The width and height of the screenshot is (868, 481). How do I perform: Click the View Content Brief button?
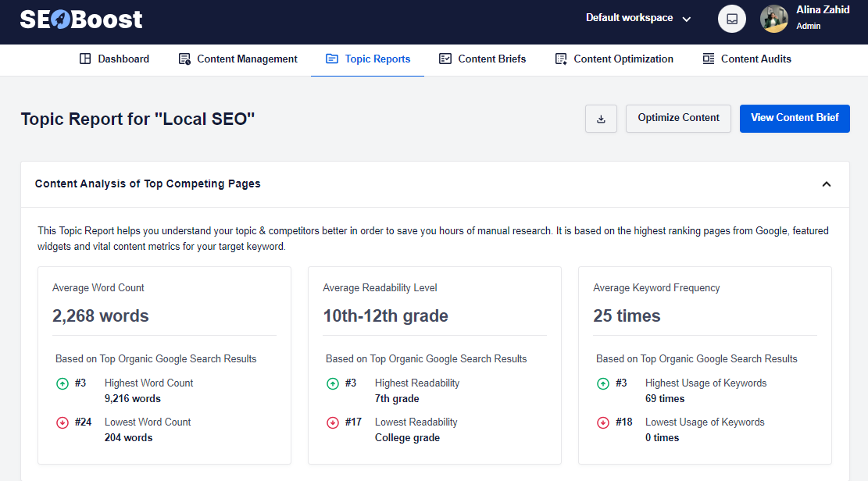(x=795, y=119)
